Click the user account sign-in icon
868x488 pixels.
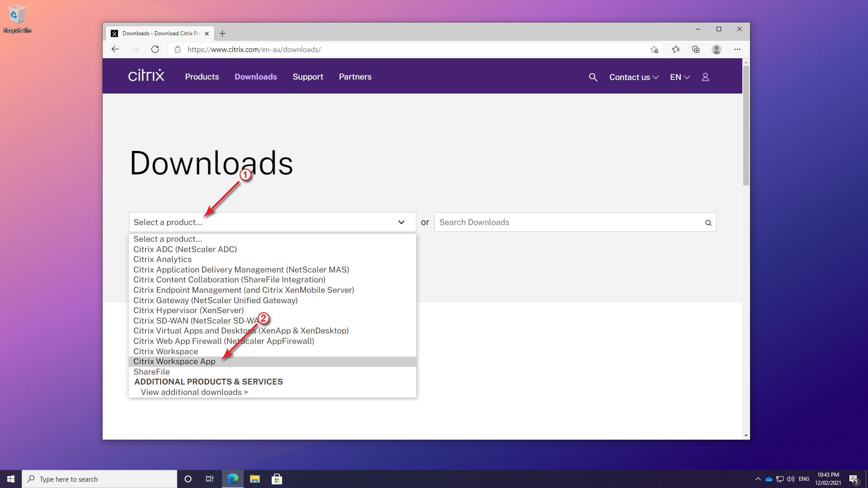[x=705, y=77]
